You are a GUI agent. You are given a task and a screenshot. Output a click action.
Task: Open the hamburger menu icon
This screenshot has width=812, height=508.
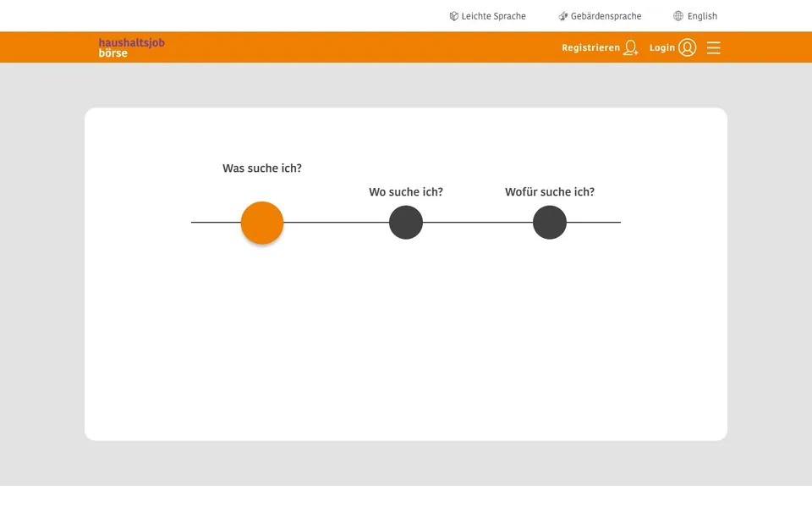[x=714, y=47]
